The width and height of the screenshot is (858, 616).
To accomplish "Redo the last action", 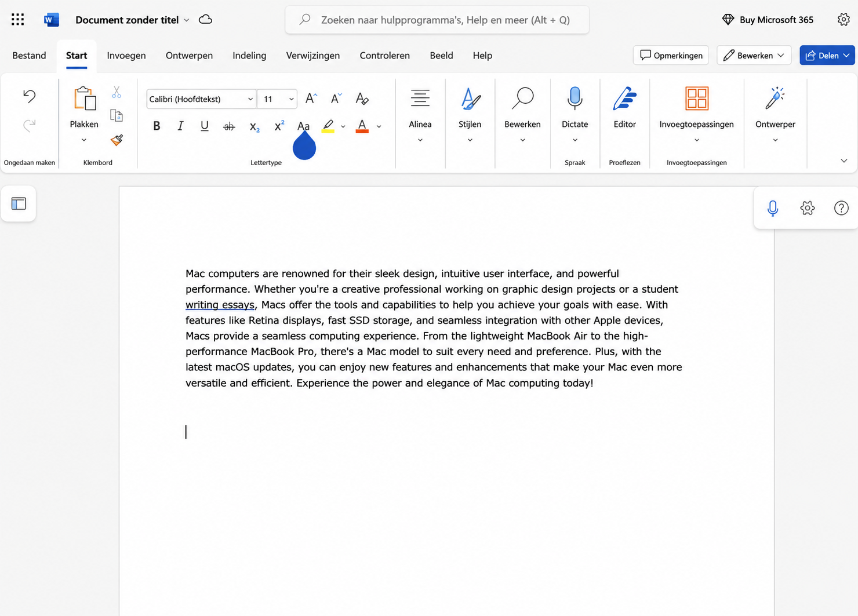I will 29,125.
